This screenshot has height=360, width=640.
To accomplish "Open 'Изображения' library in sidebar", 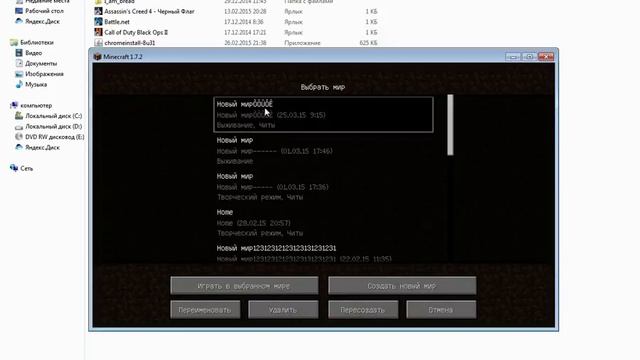I will click(40, 74).
